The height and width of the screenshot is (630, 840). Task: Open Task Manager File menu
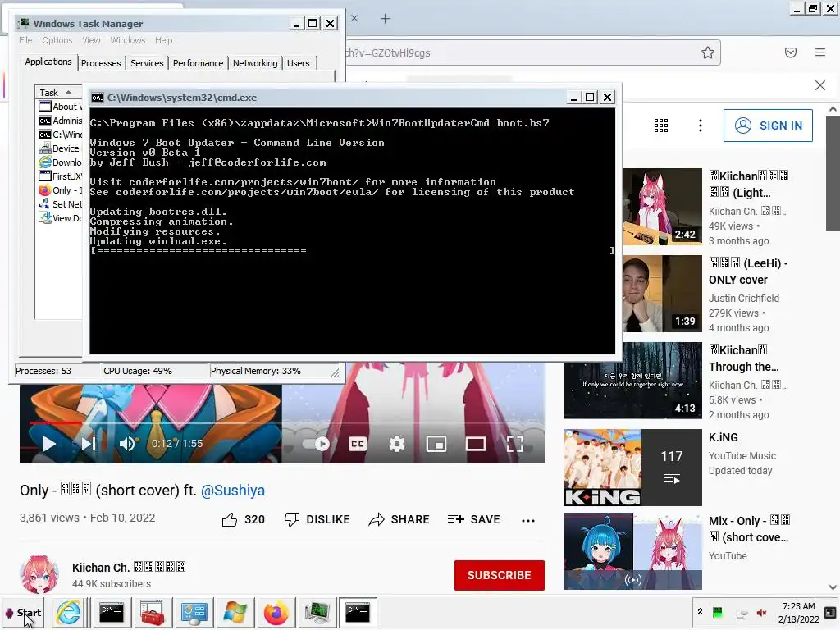click(25, 40)
